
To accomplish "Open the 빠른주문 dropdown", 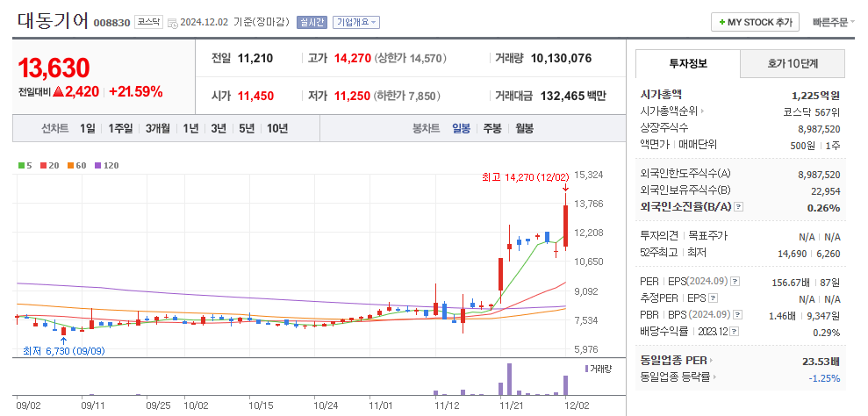I will pyautogui.click(x=833, y=22).
